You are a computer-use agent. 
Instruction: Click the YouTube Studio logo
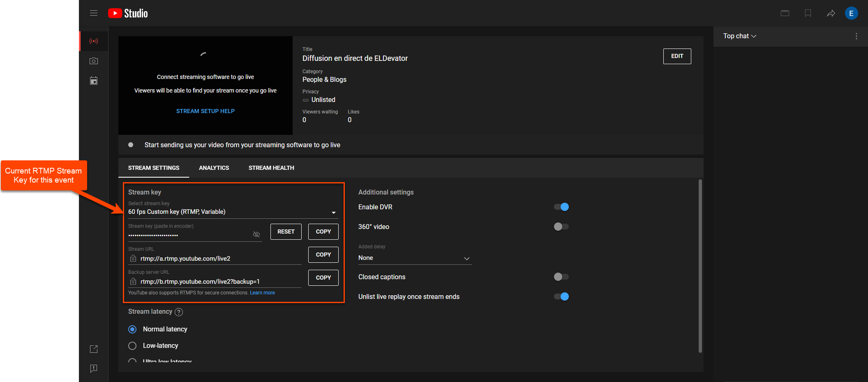coord(128,13)
